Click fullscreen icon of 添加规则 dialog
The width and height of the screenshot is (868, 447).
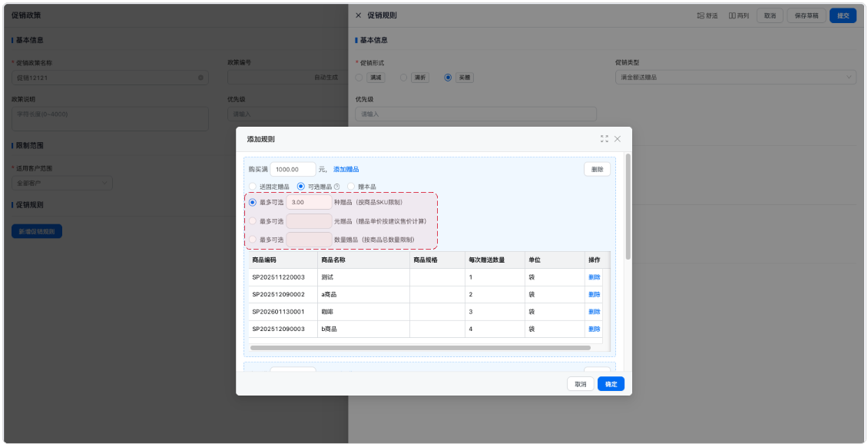605,139
